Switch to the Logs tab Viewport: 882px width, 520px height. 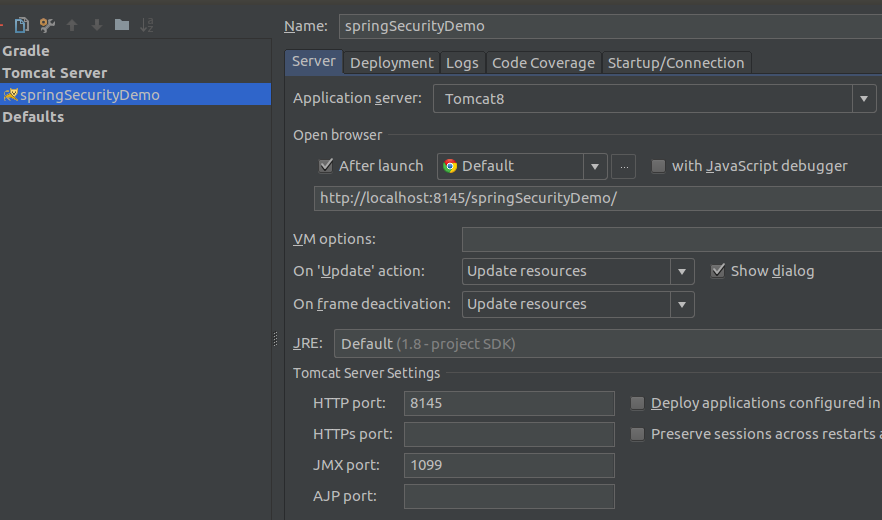pyautogui.click(x=462, y=63)
